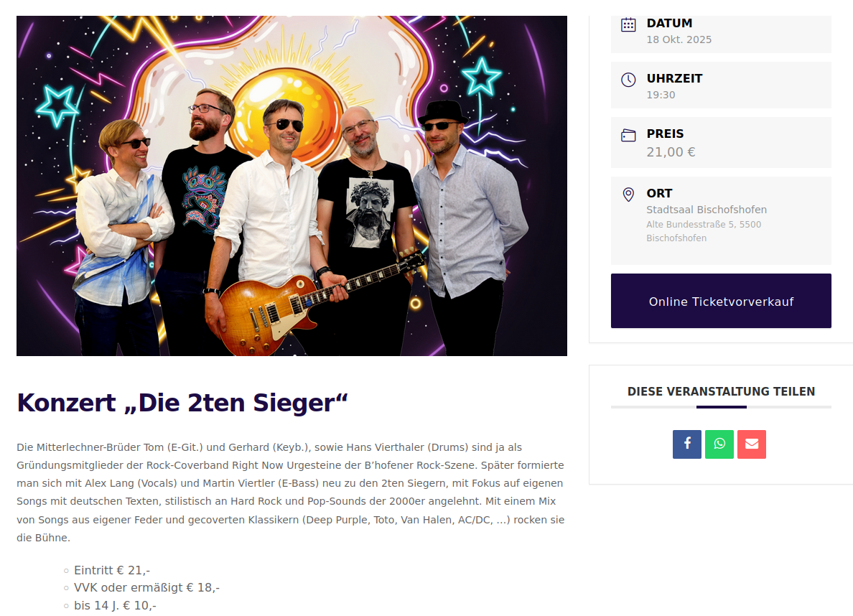Viewport: 853px width, 616px height.
Task: Click the calendar icon beside Datum
Action: 628,24
